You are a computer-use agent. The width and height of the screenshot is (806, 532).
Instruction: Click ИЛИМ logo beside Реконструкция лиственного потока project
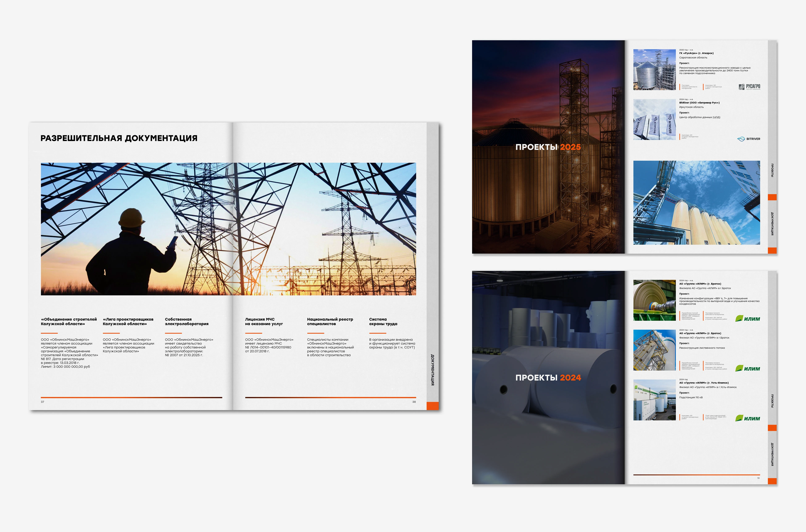(748, 368)
